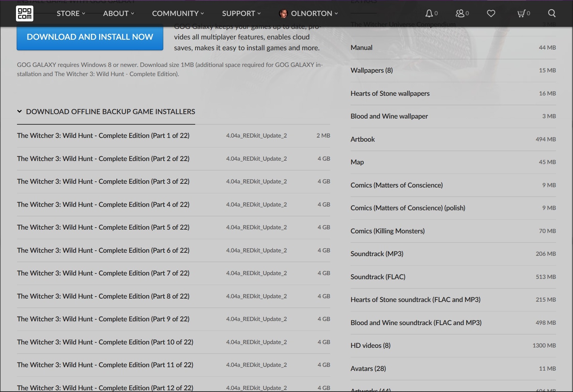The image size is (573, 392).
Task: Download Complete Edition Part 2 of 22
Action: point(173,159)
